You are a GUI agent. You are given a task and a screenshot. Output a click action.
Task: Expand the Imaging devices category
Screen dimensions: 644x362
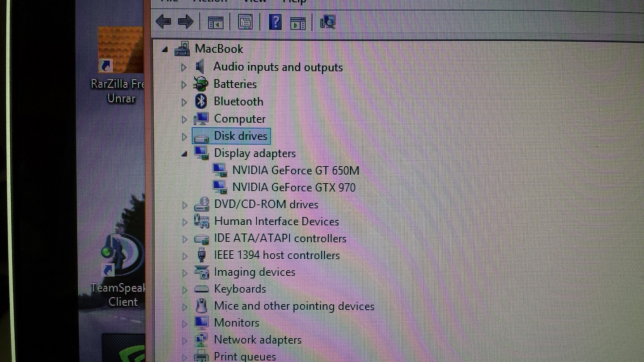(x=184, y=273)
